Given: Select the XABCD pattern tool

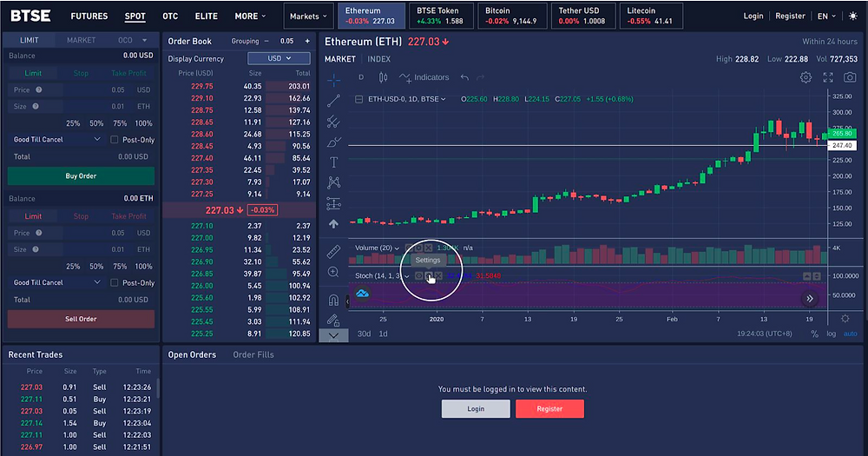Looking at the screenshot, I should (x=333, y=182).
